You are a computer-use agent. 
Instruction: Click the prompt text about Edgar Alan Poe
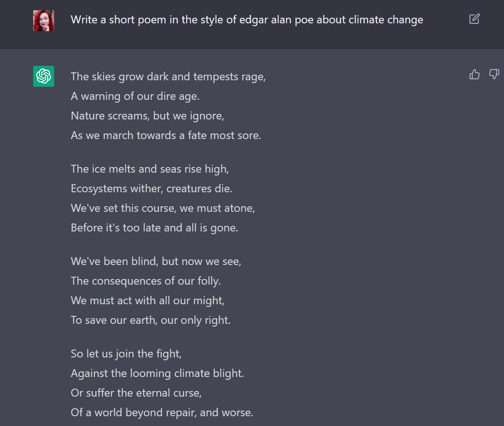pyautogui.click(x=247, y=20)
